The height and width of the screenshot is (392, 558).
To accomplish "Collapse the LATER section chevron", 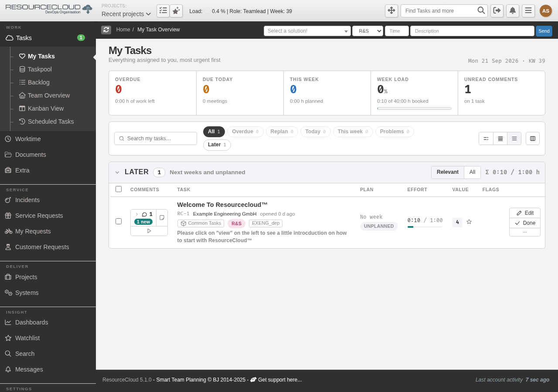I will coord(117,172).
